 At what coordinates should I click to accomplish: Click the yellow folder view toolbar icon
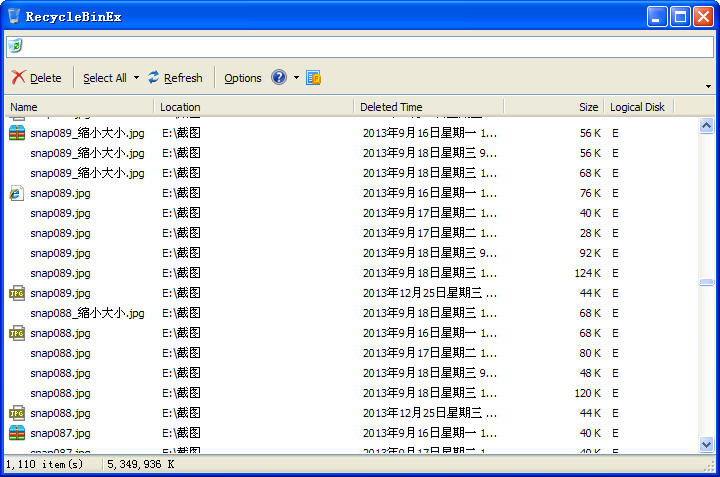(x=313, y=78)
